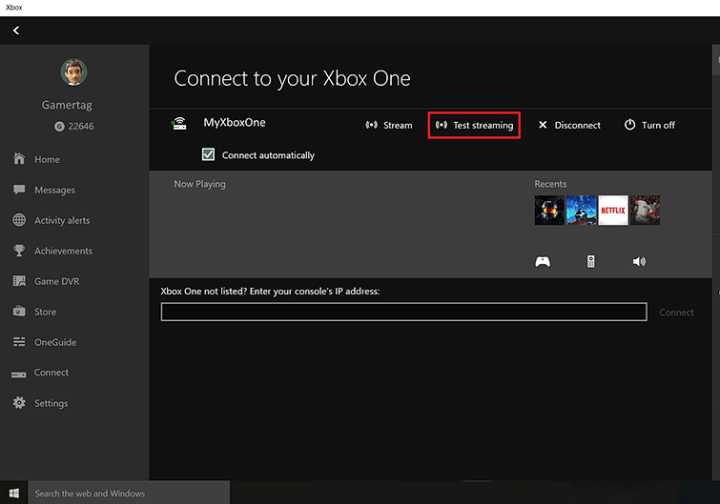720x504 pixels.
Task: Click the Turn off power icon
Action: 630,125
